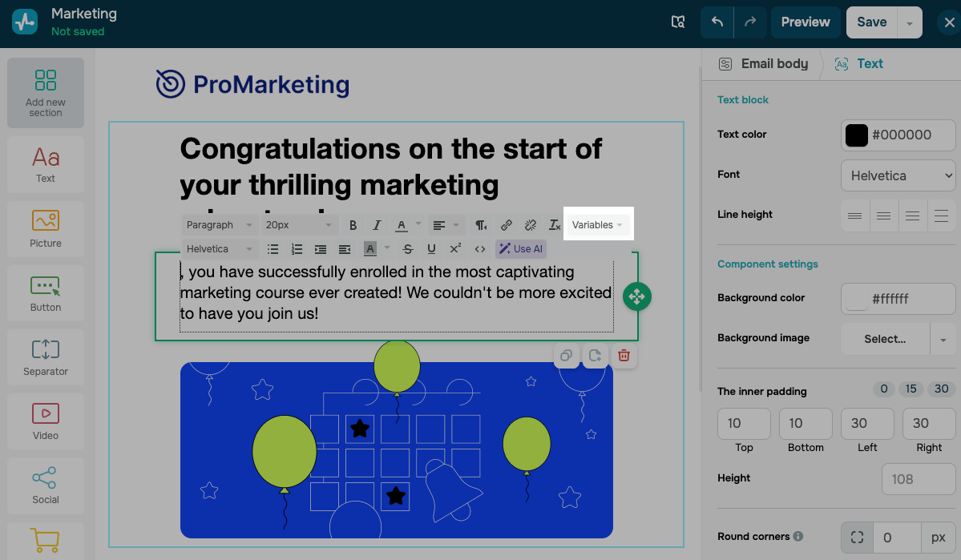Delete the block with trash icon
961x560 pixels.
pos(624,356)
